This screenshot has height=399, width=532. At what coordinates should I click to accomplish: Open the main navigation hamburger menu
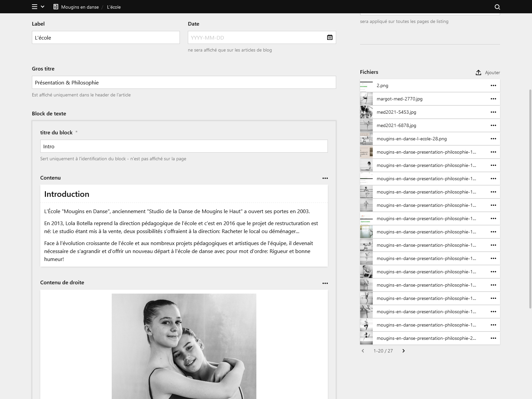(34, 7)
